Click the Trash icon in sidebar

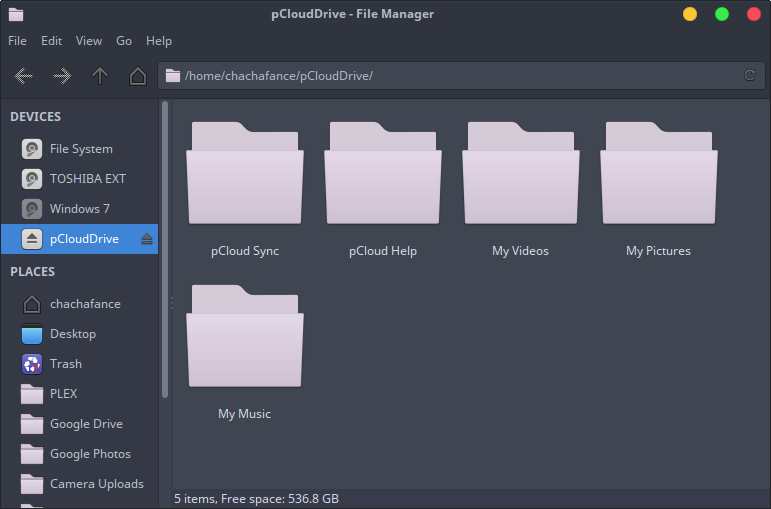(32, 364)
